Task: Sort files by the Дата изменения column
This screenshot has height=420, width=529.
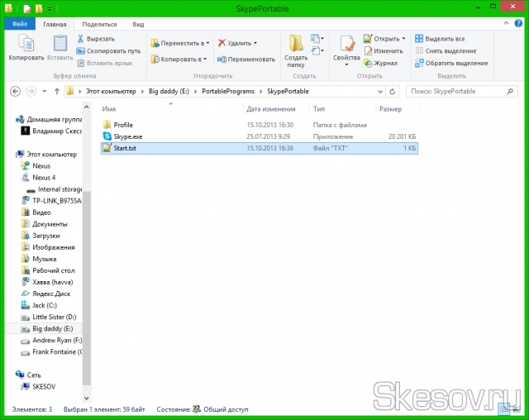Action: tap(271, 108)
